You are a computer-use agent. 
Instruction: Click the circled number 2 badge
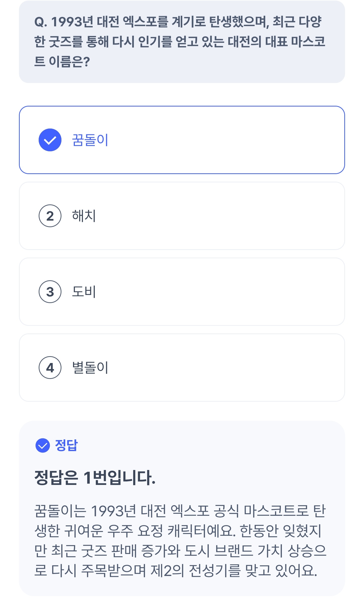point(50,216)
